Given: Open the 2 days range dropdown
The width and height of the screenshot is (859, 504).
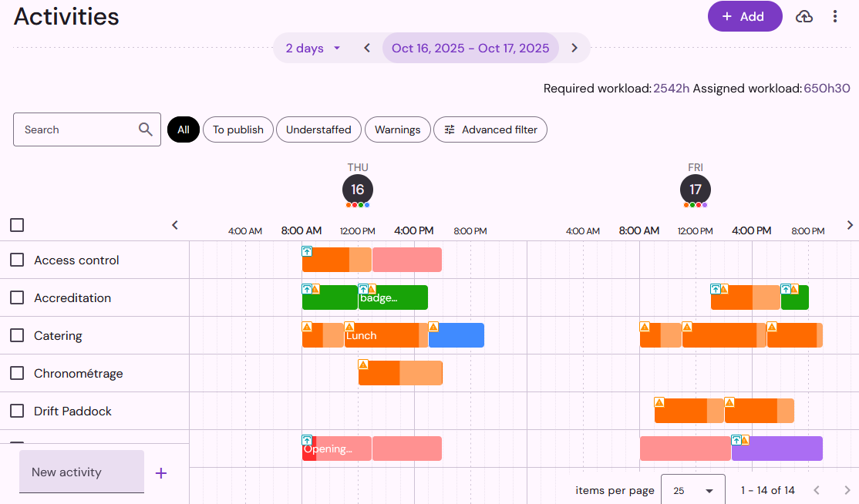Looking at the screenshot, I should pos(313,48).
